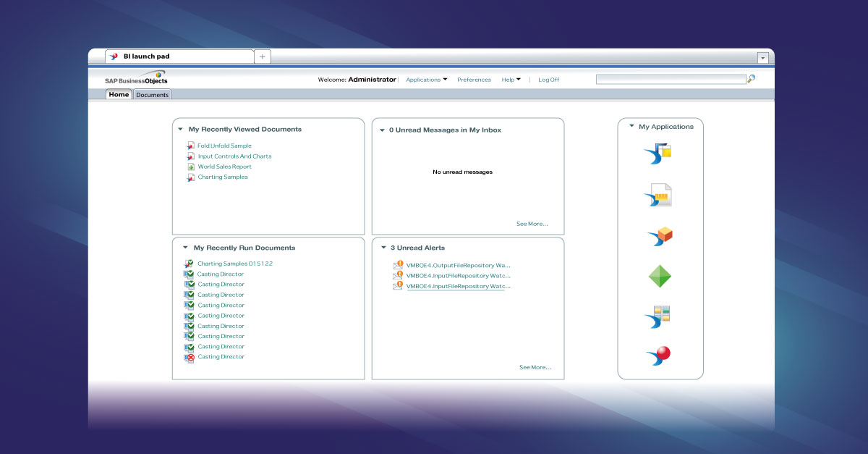The height and width of the screenshot is (454, 868).
Task: Click the 'My Recently Run Documents' panel title
Action: 244,248
